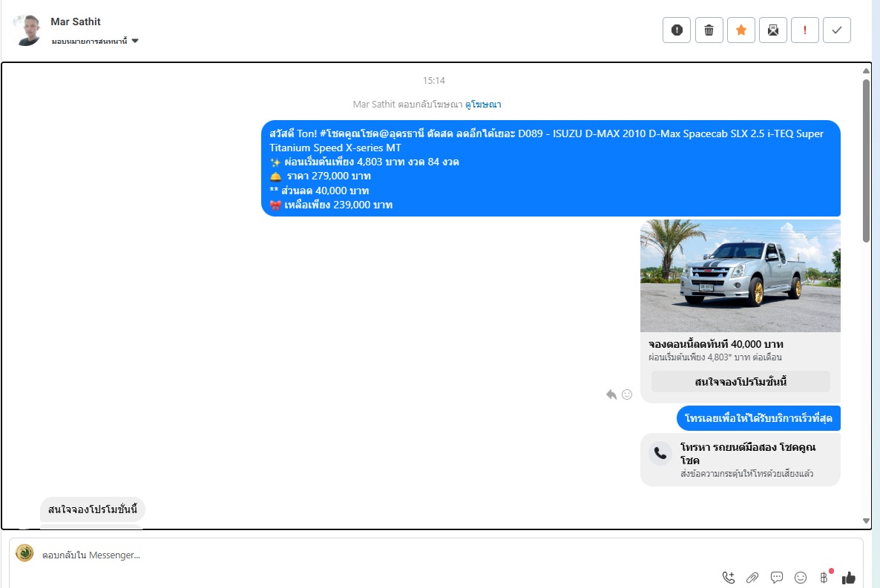The width and height of the screenshot is (880, 588).
Task: Click the phone icon in call card
Action: [660, 453]
